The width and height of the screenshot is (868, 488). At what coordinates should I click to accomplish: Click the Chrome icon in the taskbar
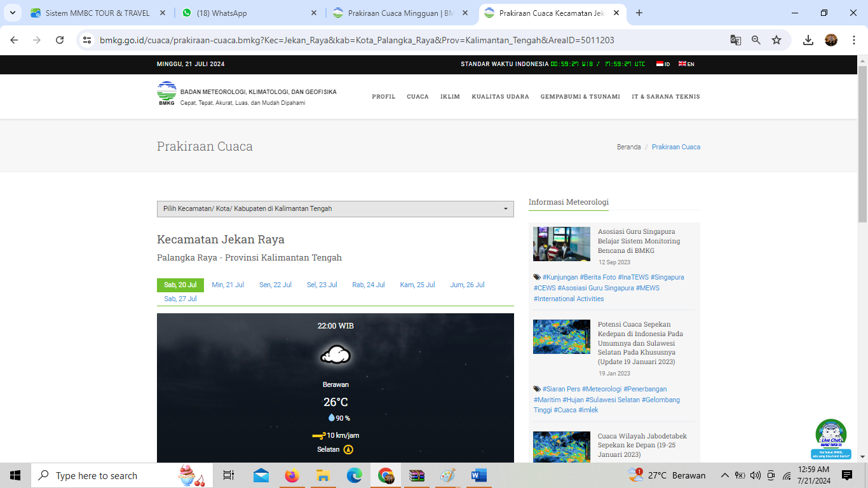tap(386, 475)
